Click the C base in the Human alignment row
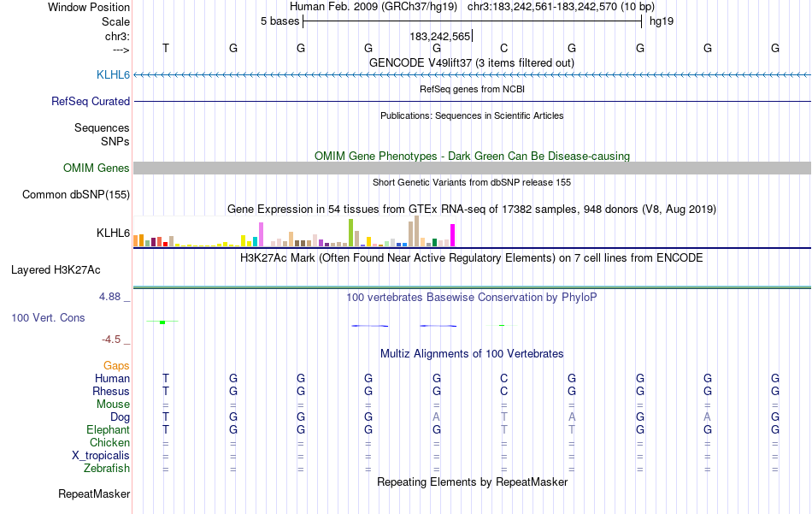Viewport: 812px width, 514px height. coord(504,379)
